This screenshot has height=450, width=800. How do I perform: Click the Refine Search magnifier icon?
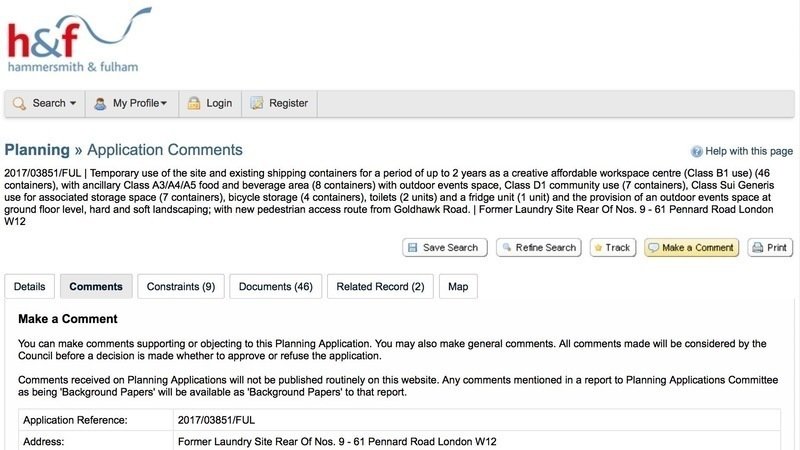pos(505,247)
